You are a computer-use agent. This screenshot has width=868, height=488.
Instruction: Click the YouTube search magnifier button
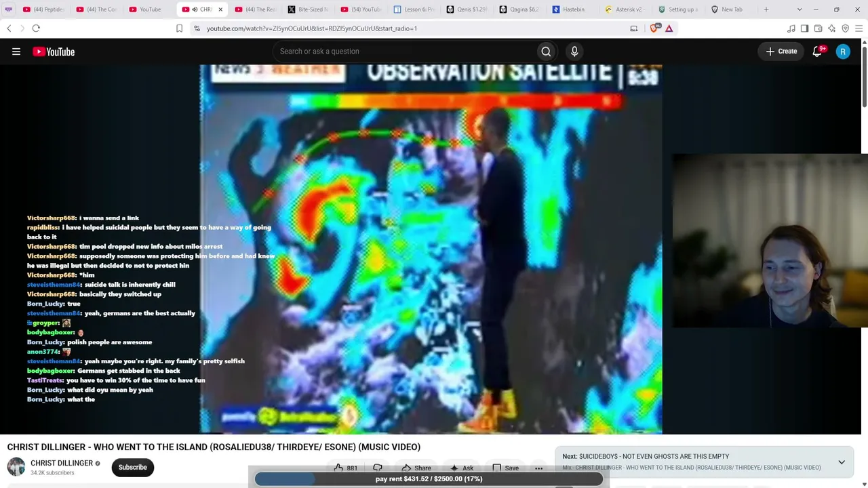click(x=546, y=52)
